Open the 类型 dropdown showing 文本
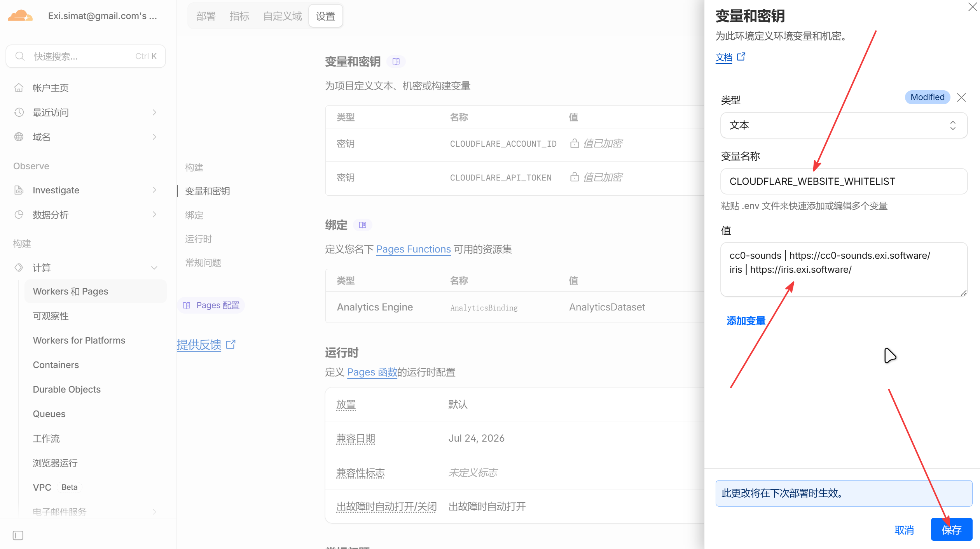The width and height of the screenshot is (980, 549). (x=844, y=125)
